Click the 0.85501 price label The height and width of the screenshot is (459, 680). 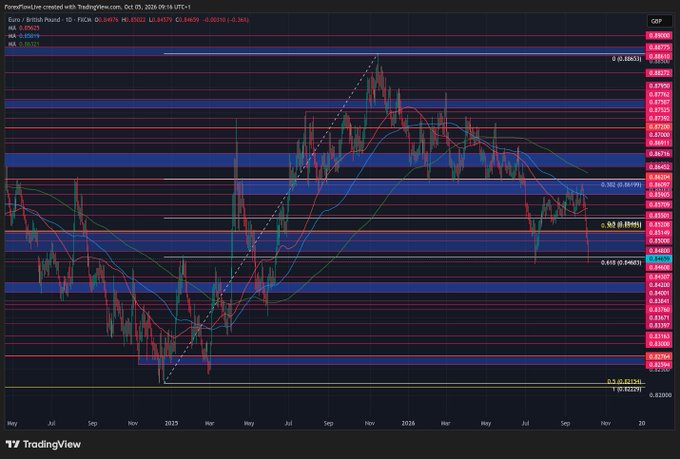[x=659, y=215]
